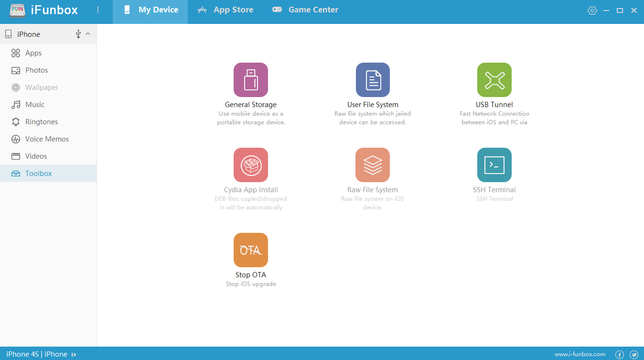
Task: Click the Twitter icon in status bar
Action: pos(634,355)
